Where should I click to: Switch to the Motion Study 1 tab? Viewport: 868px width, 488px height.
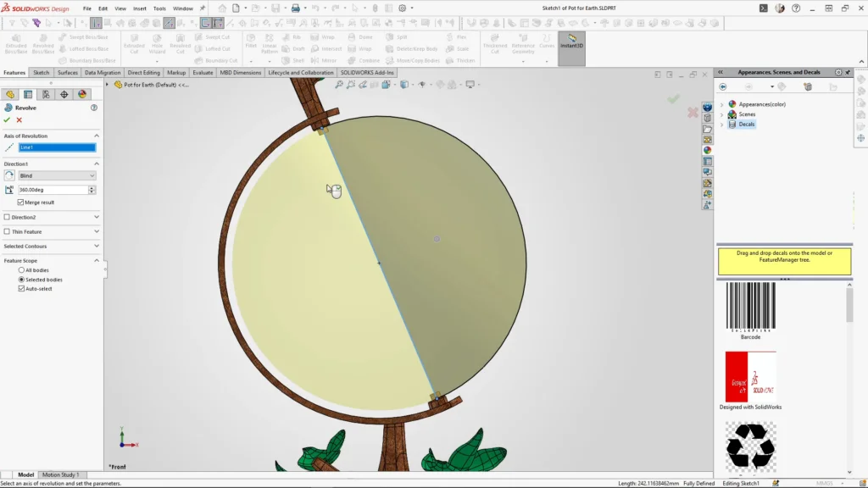61,474
